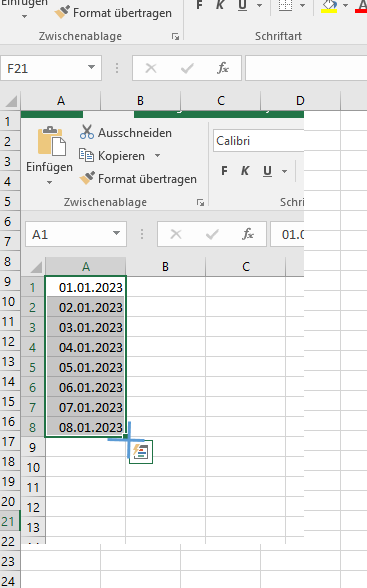
Task: Apply red font color A
Action: click(361, 6)
